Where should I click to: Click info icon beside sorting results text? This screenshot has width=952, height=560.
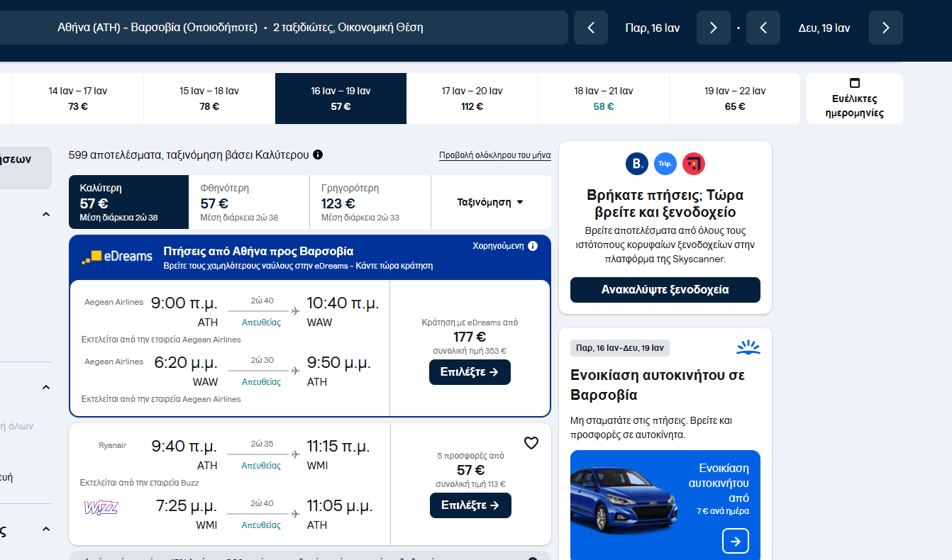[318, 155]
